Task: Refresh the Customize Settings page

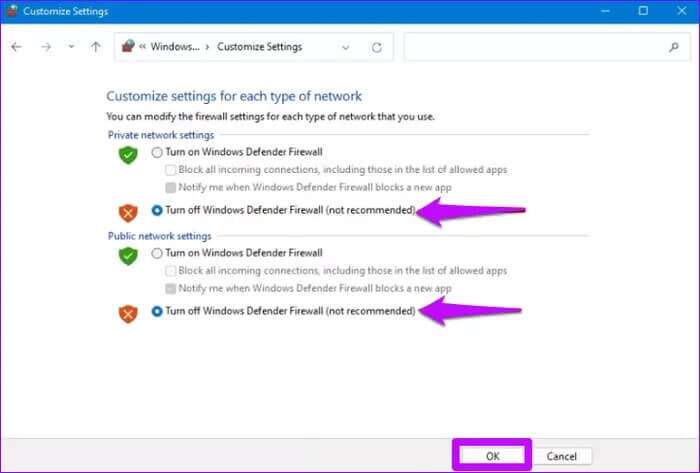Action: click(377, 47)
